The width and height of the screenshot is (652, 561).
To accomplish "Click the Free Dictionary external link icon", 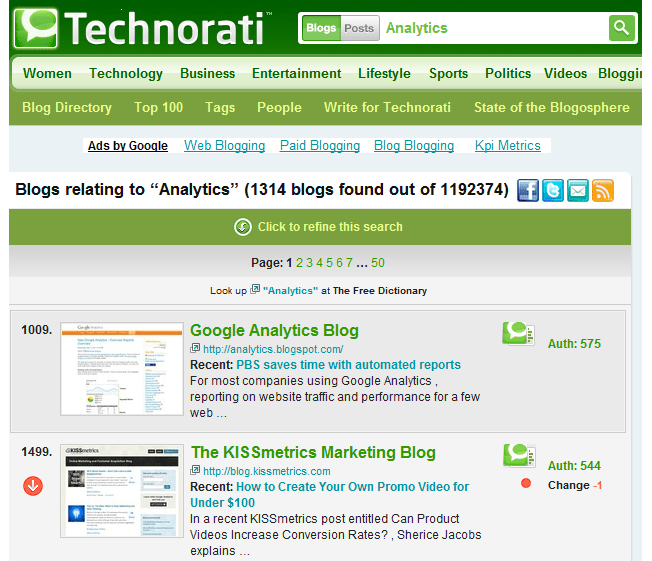I will point(255,289).
